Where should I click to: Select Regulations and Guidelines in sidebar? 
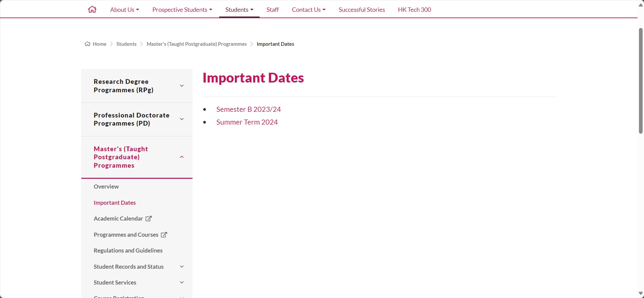tap(128, 251)
